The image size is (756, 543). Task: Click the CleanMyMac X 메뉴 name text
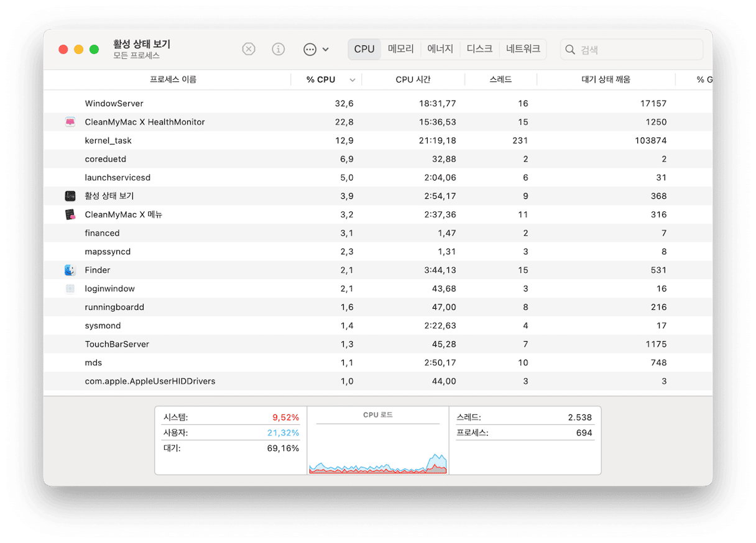click(124, 215)
